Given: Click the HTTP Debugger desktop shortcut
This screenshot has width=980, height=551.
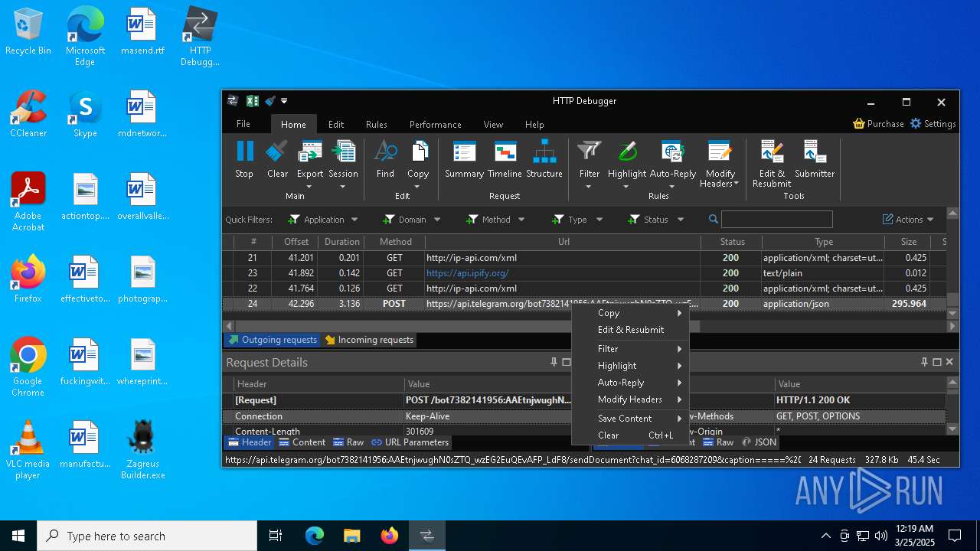Looking at the screenshot, I should (x=200, y=37).
